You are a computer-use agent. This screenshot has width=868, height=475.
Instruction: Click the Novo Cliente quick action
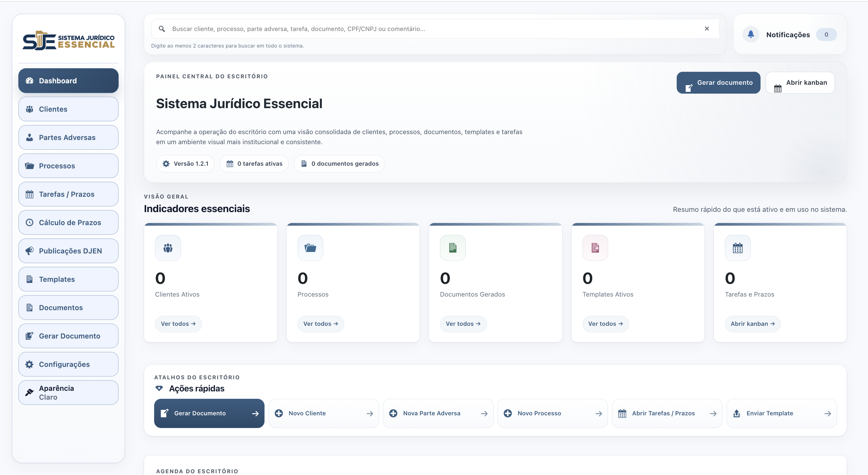pyautogui.click(x=324, y=413)
